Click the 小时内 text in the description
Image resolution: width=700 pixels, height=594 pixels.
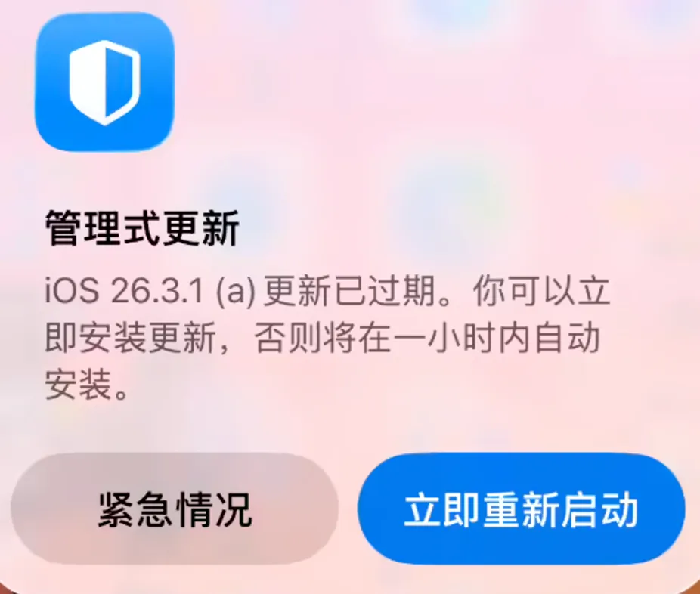pyautogui.click(x=479, y=338)
